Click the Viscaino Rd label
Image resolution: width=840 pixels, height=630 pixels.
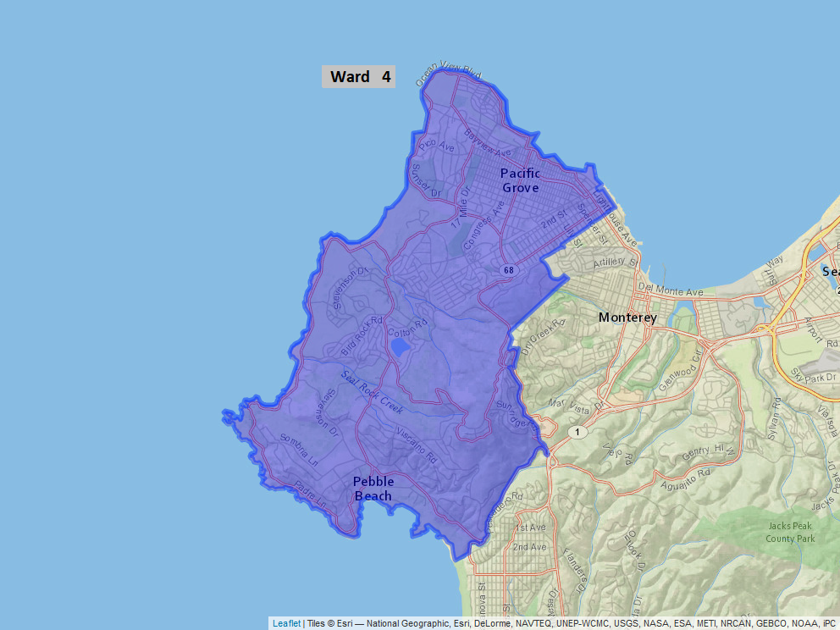pyautogui.click(x=416, y=445)
